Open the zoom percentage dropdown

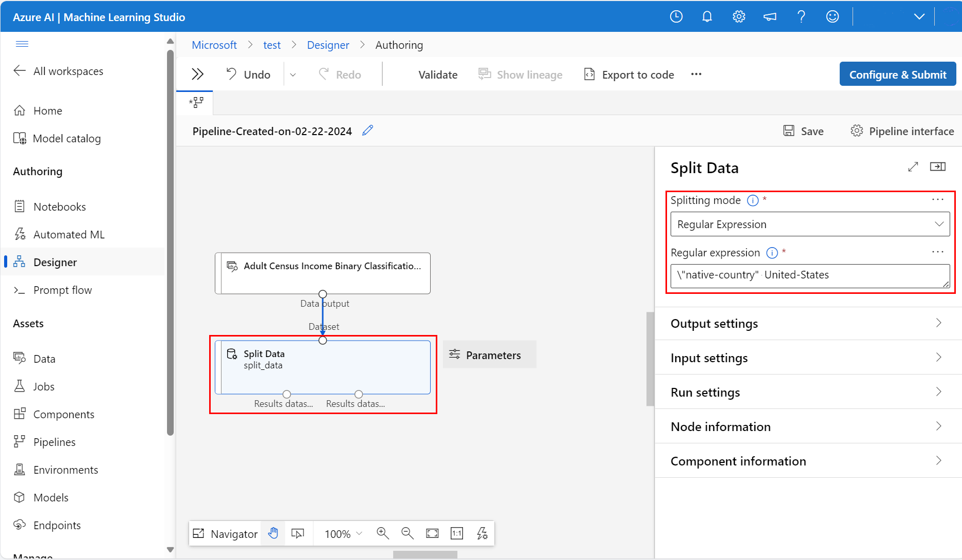pos(343,534)
